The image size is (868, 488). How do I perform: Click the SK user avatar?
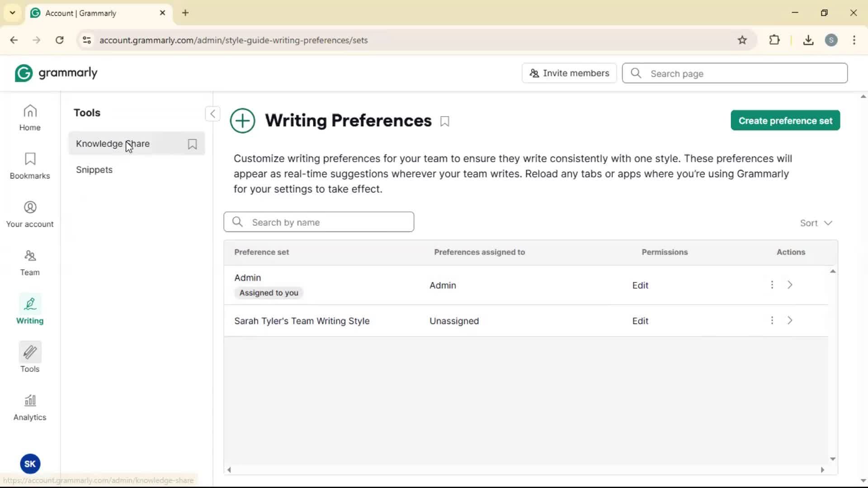(30, 464)
